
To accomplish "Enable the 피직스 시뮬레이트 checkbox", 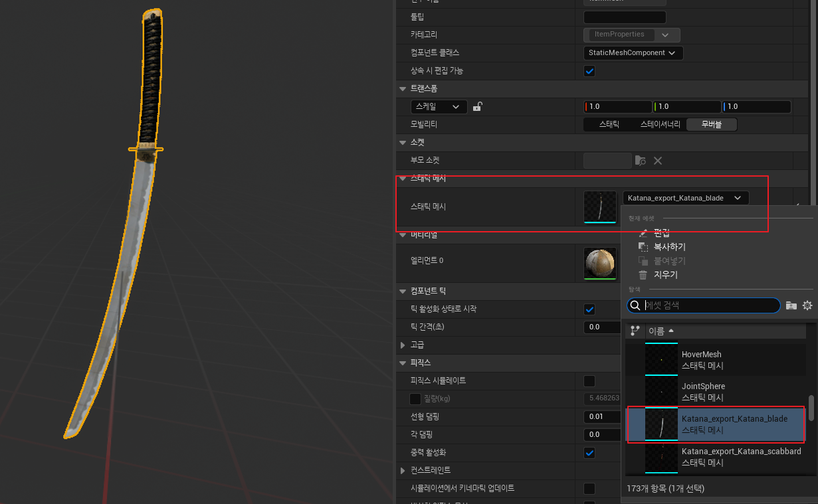I will (x=589, y=381).
